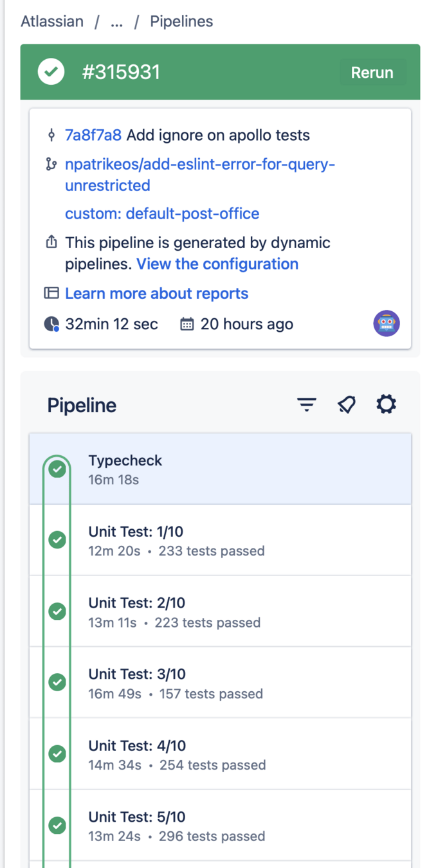Click the Typecheck step status checkmark
The height and width of the screenshot is (868, 429).
[58, 469]
